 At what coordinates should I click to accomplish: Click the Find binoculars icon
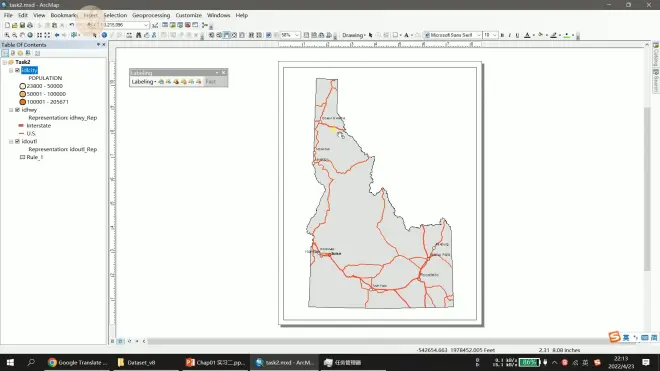138,35
